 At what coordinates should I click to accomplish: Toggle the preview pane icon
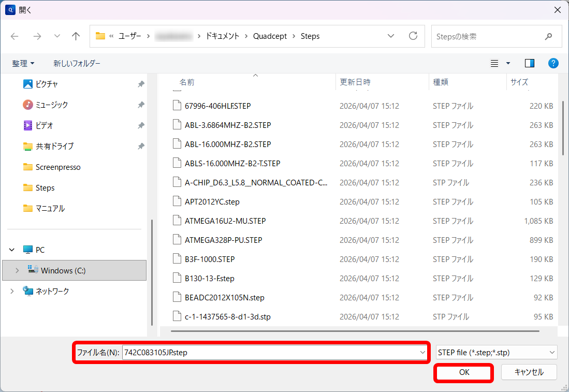529,63
